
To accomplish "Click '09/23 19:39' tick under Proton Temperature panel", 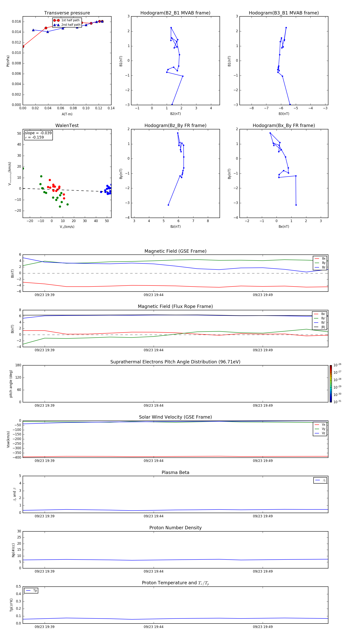I will point(44,627).
